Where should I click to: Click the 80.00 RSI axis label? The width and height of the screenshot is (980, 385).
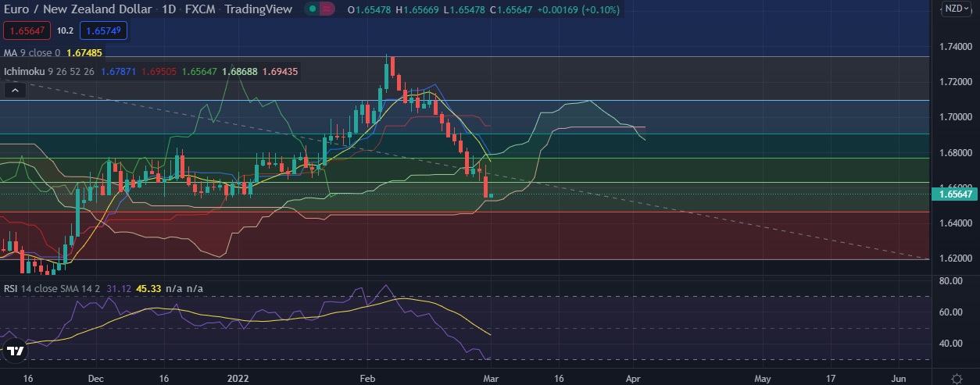(x=950, y=280)
